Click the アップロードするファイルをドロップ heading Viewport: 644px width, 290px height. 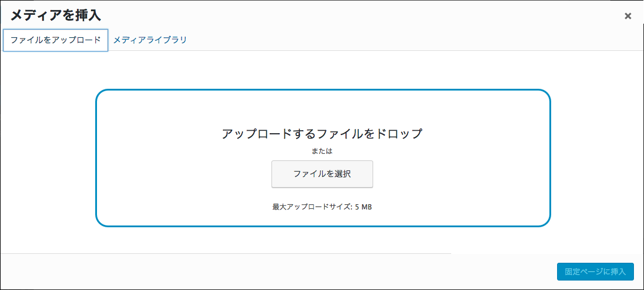[x=322, y=133]
